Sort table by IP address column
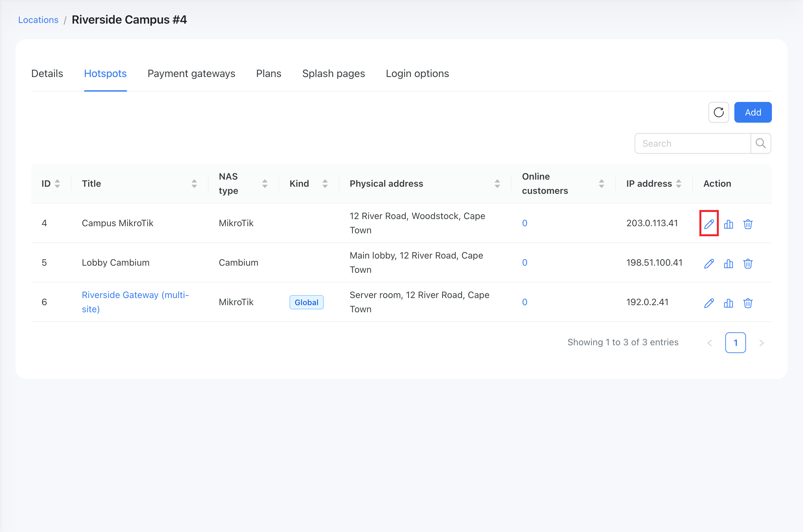Viewport: 803px width, 532px height. [678, 183]
